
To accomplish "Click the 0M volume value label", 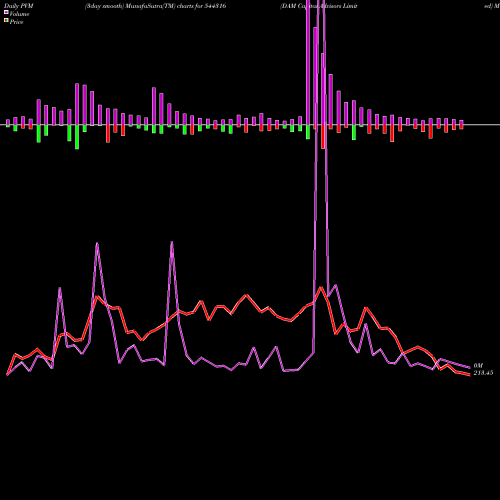I will point(478,366).
